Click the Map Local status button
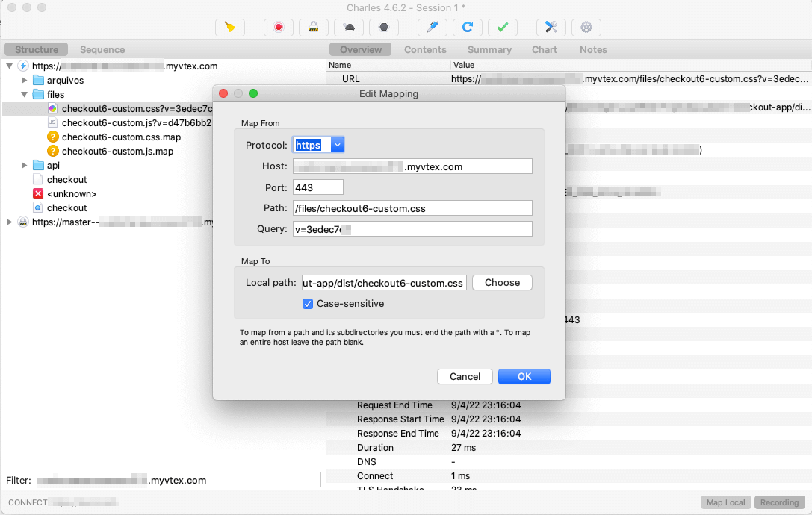The image size is (812, 515). 725,502
